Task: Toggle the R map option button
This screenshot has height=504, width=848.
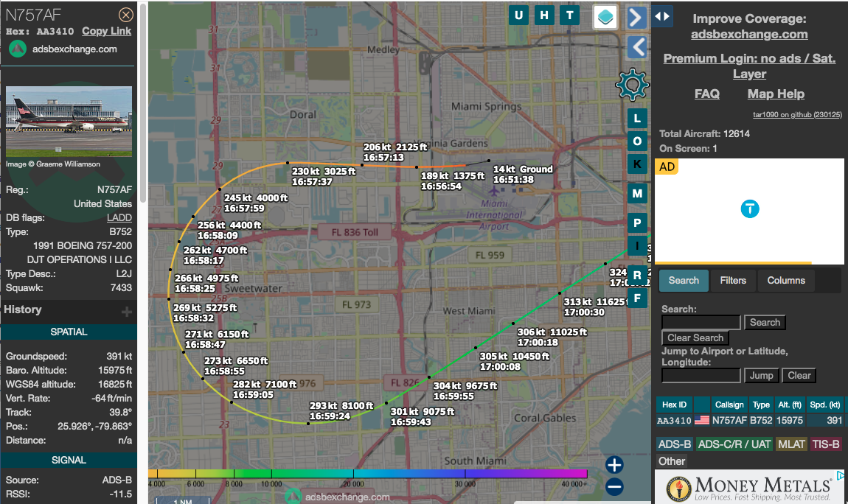Action: [637, 275]
